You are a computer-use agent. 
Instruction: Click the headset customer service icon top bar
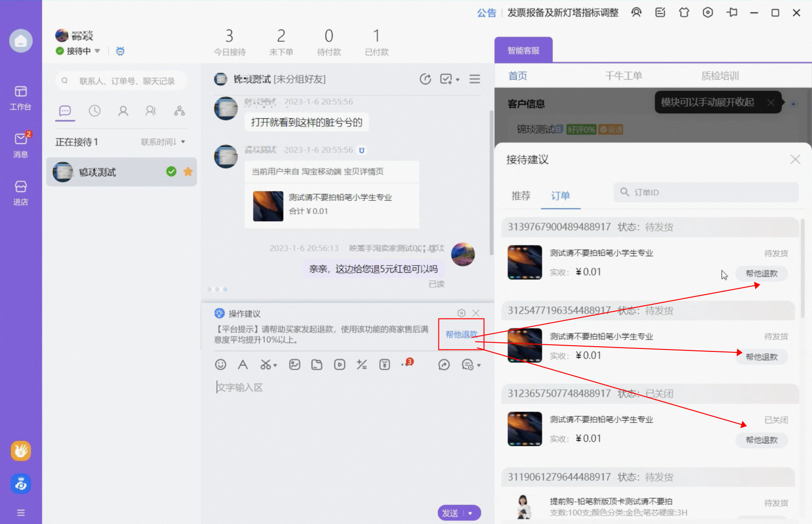tap(636, 12)
